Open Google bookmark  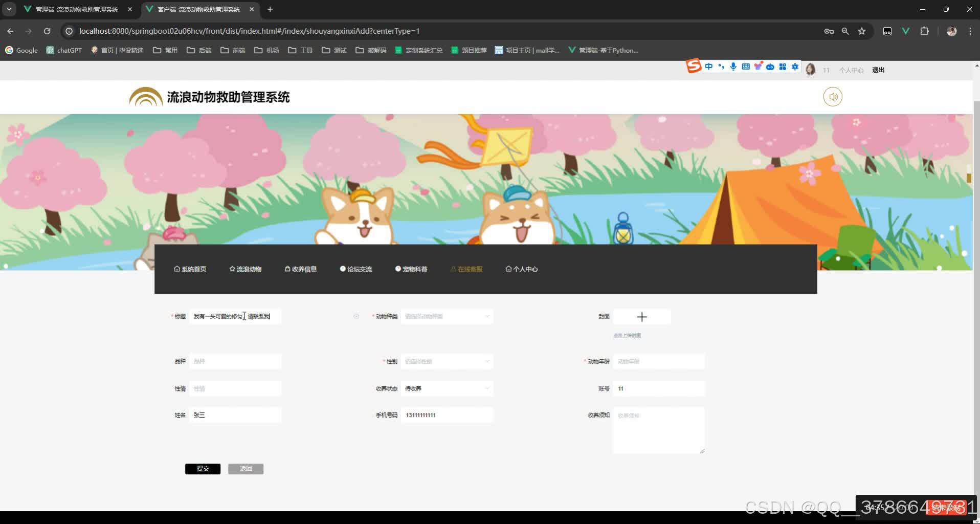click(x=21, y=50)
